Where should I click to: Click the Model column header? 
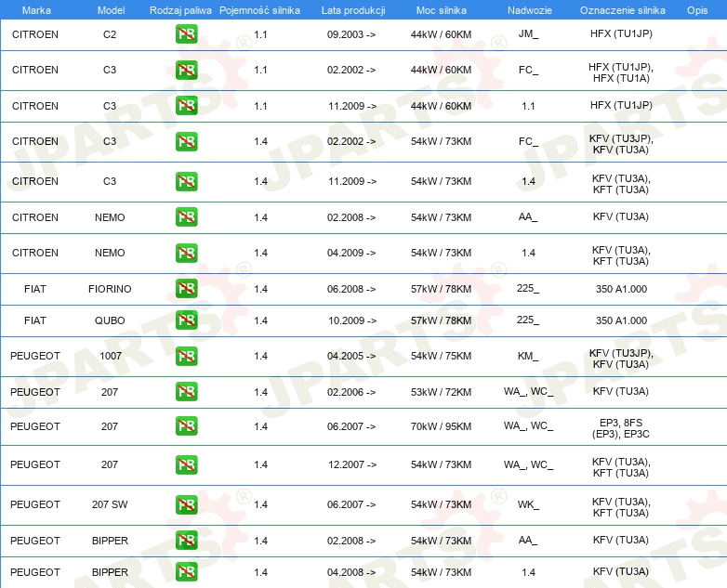coord(111,10)
